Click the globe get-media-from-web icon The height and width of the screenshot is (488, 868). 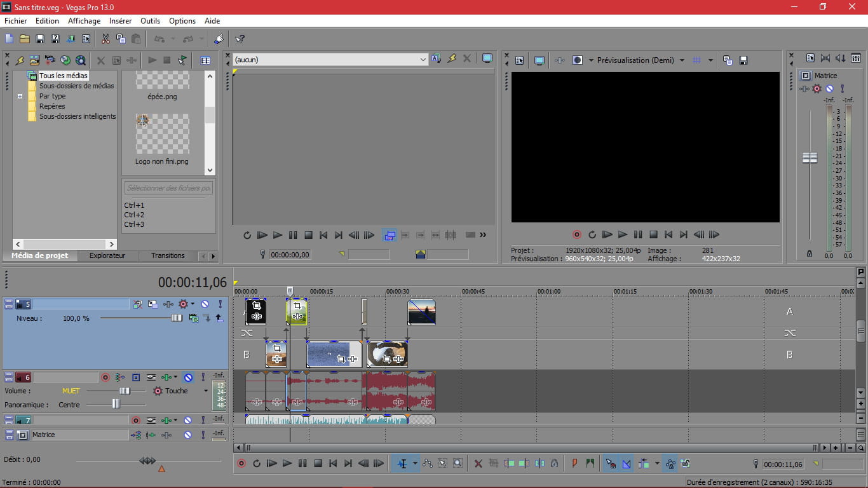coord(65,60)
